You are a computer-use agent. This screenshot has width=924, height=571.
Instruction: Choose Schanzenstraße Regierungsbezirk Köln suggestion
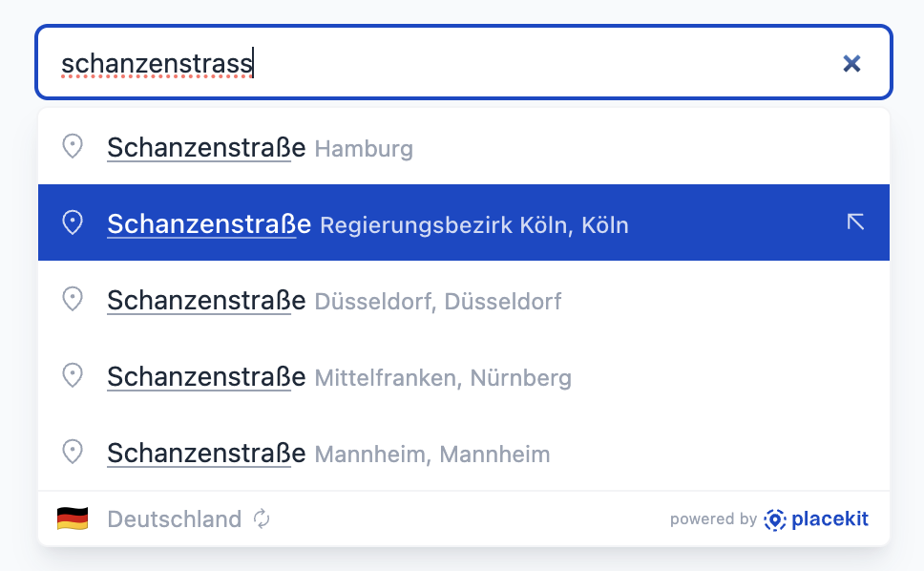coord(208,224)
